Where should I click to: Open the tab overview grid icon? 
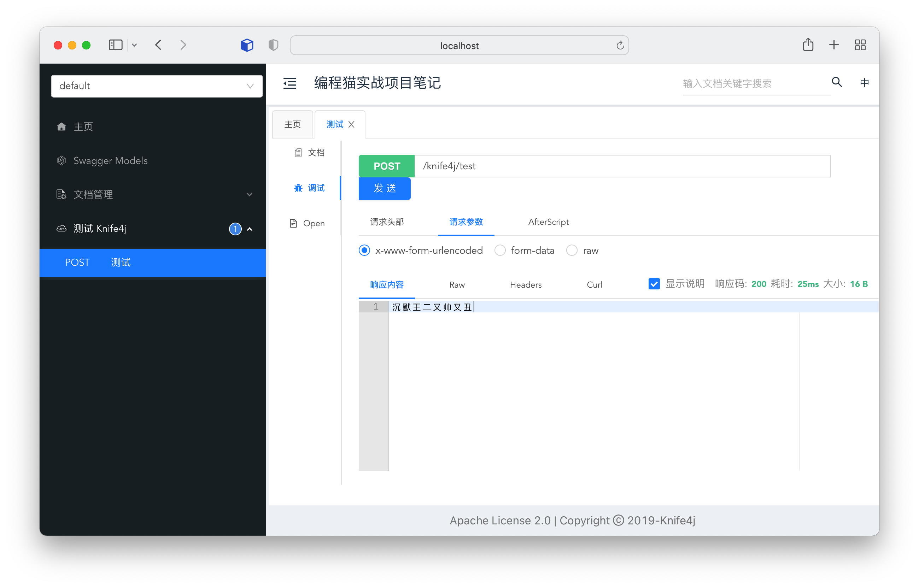tap(860, 45)
